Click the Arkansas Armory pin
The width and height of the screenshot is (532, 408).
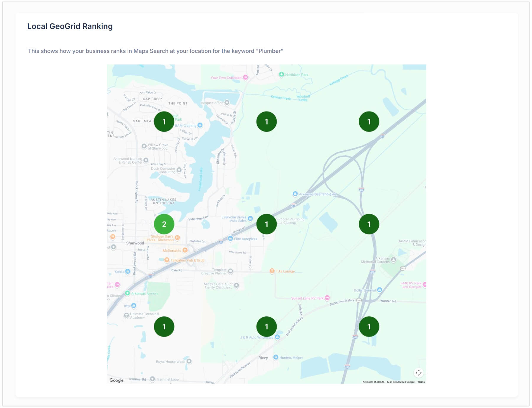click(x=127, y=293)
